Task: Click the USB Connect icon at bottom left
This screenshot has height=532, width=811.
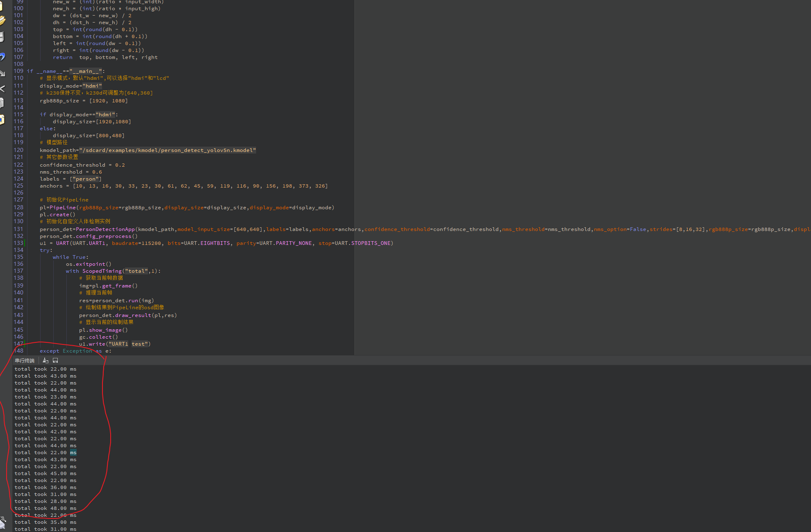Action: click(x=2, y=522)
